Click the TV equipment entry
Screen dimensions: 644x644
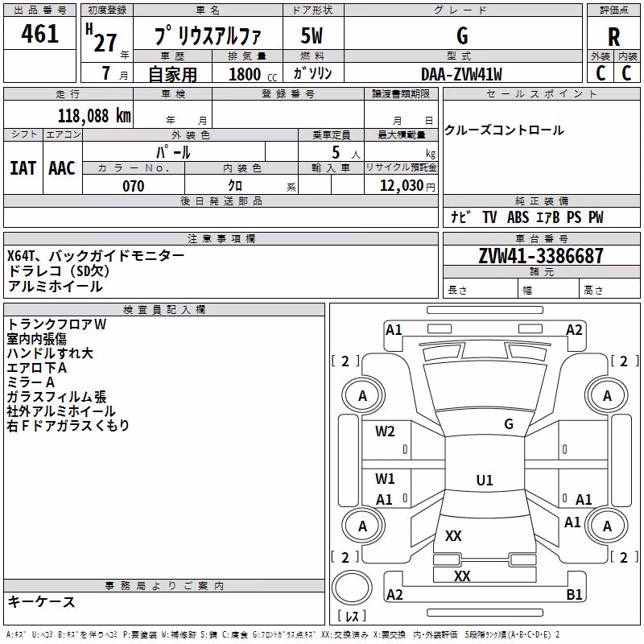489,217
